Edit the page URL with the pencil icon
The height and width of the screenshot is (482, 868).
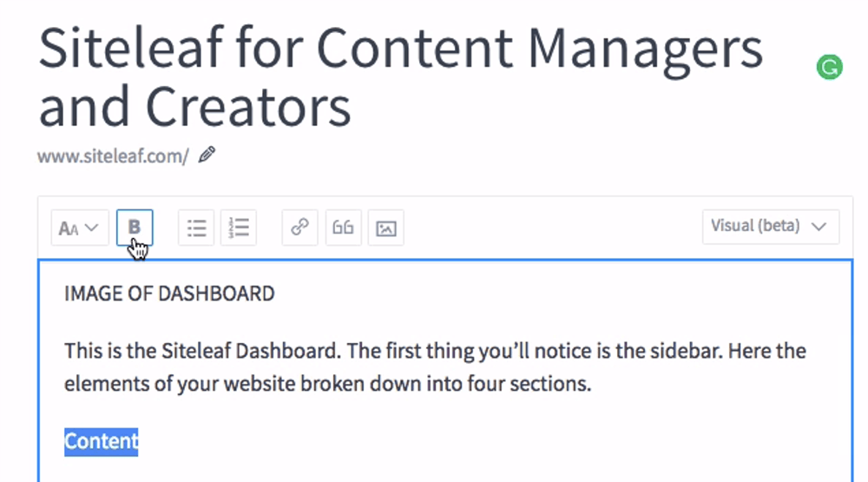(x=207, y=155)
